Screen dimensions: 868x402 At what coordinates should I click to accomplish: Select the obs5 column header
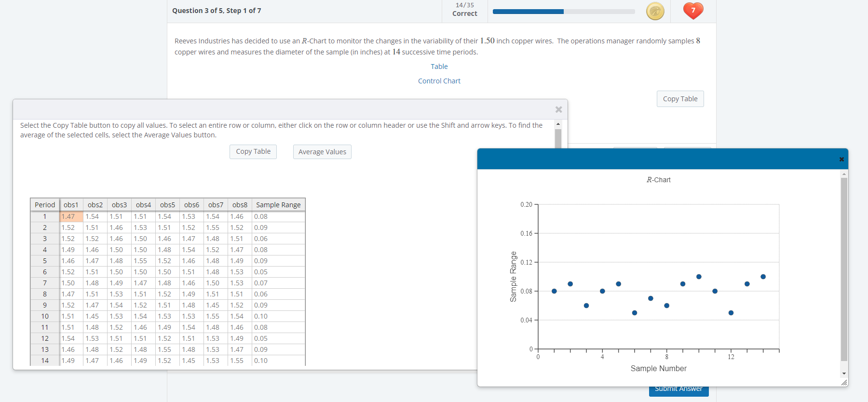(167, 205)
